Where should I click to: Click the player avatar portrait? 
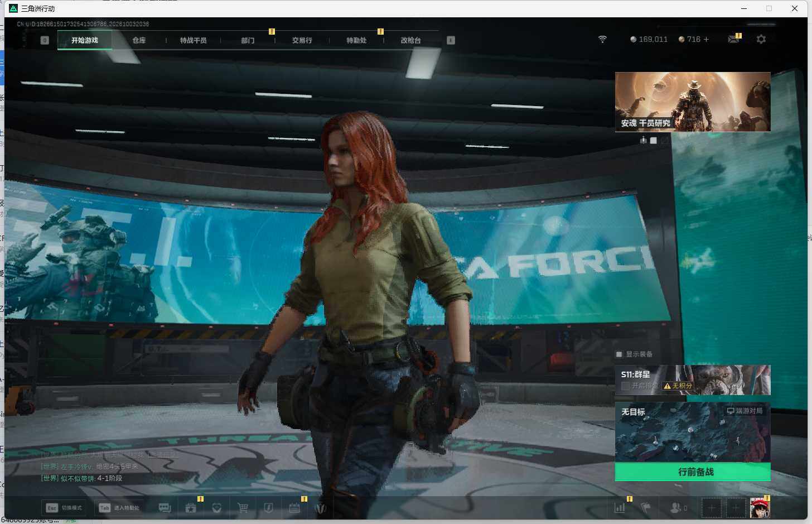pyautogui.click(x=760, y=508)
